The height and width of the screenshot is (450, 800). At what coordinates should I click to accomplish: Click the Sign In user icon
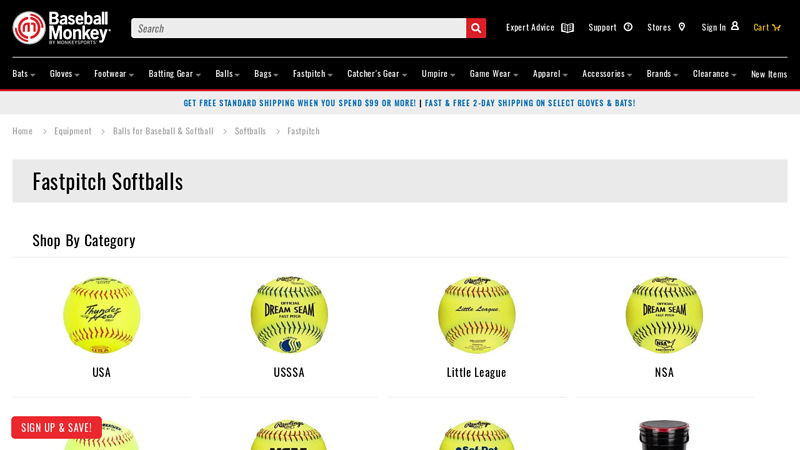tap(735, 26)
